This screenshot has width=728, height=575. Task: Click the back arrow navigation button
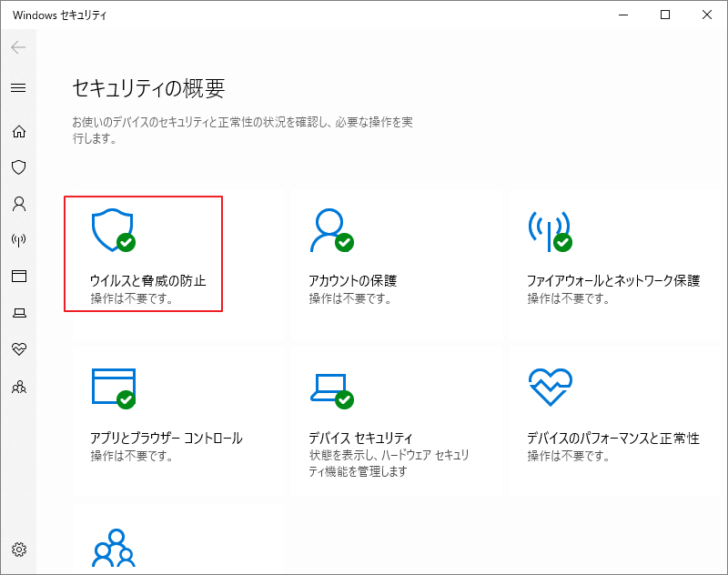pyautogui.click(x=18, y=47)
